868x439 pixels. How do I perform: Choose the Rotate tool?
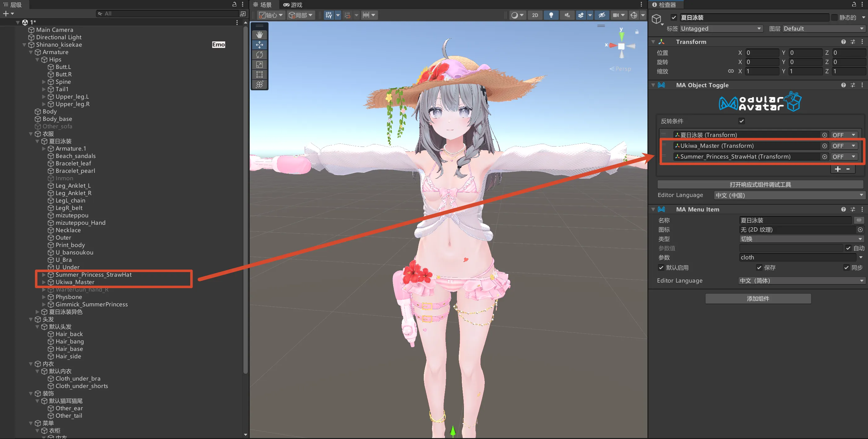(259, 54)
